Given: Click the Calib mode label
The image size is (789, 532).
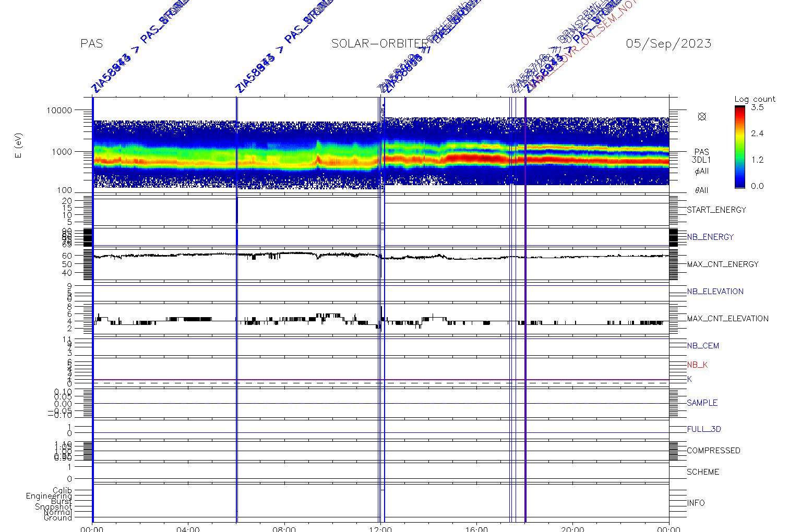Looking at the screenshot, I should (62, 490).
